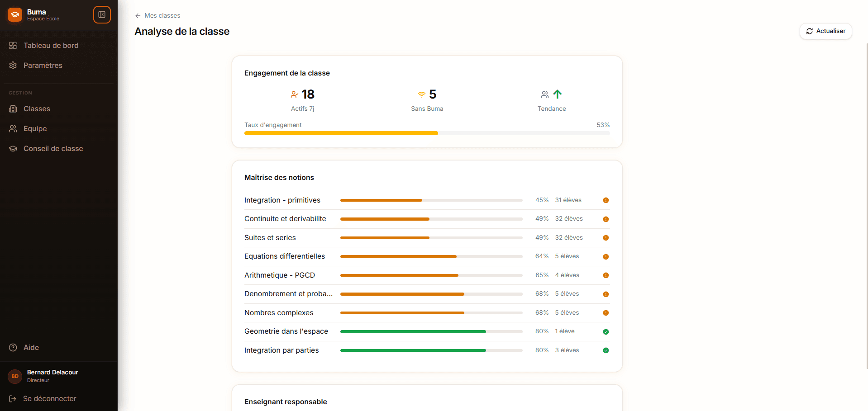Click the 45% mastery value
This screenshot has width=868, height=411.
pyautogui.click(x=542, y=200)
